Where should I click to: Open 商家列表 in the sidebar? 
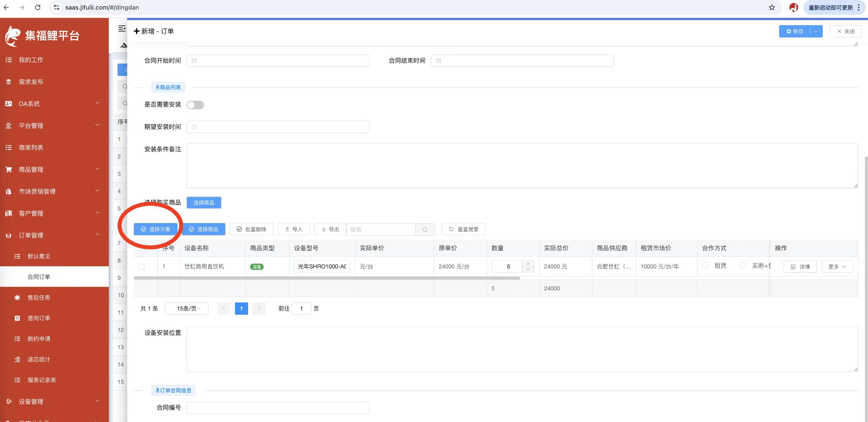tap(54, 147)
